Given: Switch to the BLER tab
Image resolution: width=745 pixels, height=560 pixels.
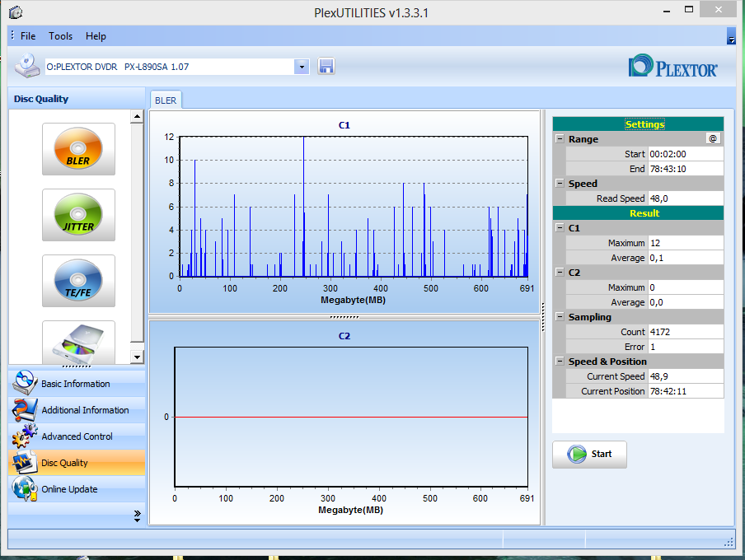Looking at the screenshot, I should click(166, 100).
